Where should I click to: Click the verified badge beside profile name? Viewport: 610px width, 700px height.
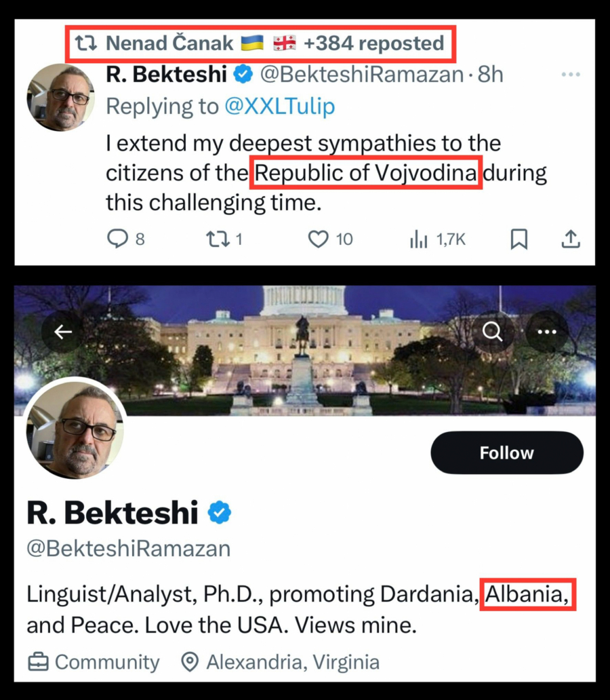(x=219, y=513)
